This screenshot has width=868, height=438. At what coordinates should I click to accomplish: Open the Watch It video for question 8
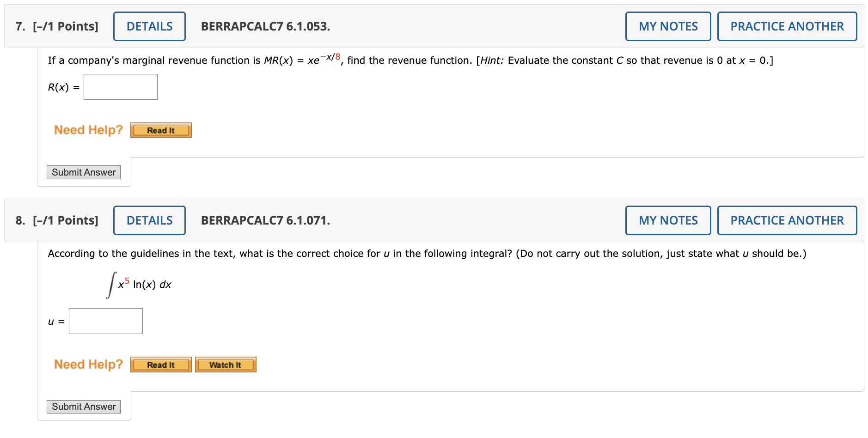click(225, 365)
